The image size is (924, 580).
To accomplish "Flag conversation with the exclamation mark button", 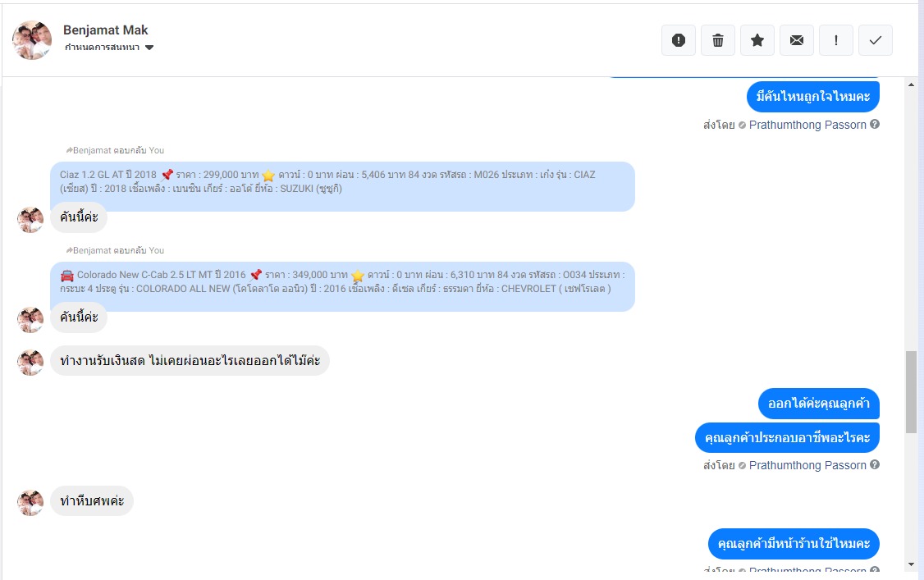I will [836, 40].
